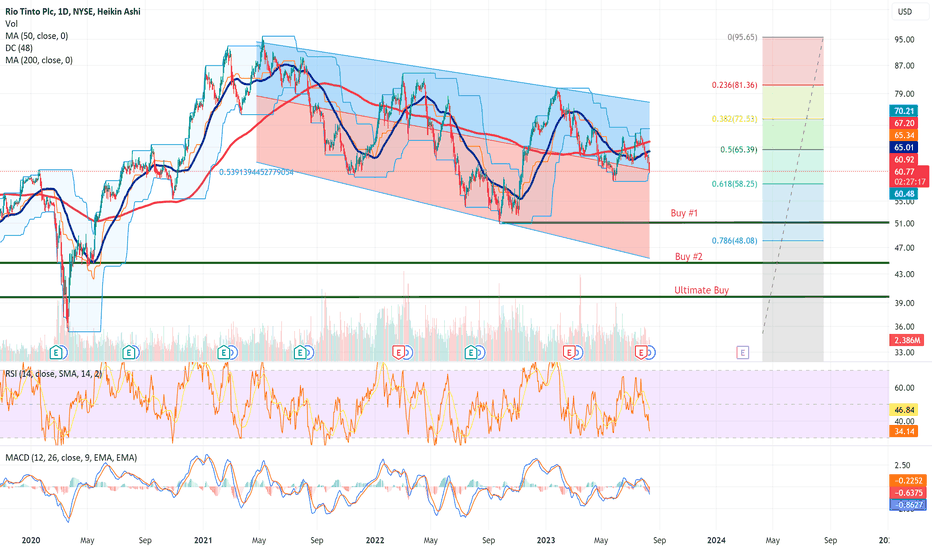Screen dimensions: 932x550
Task: Click the 2022 label on time axis
Action: click(x=375, y=540)
